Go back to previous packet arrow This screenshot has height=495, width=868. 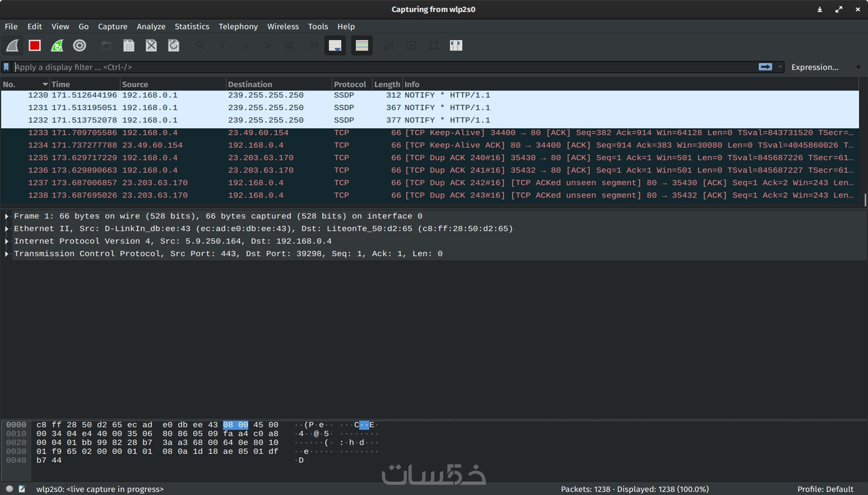pyautogui.click(x=223, y=45)
